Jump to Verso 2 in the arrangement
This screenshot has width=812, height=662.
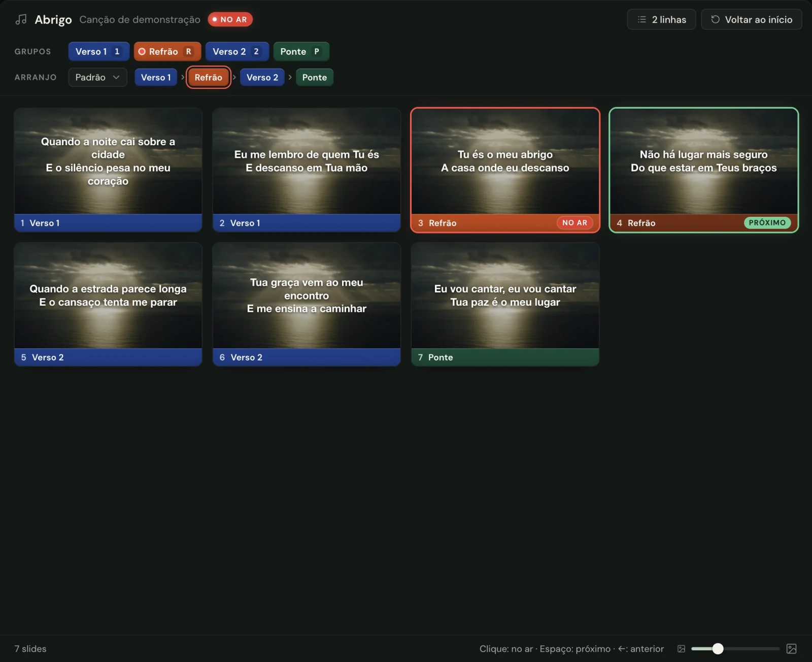[x=262, y=77]
